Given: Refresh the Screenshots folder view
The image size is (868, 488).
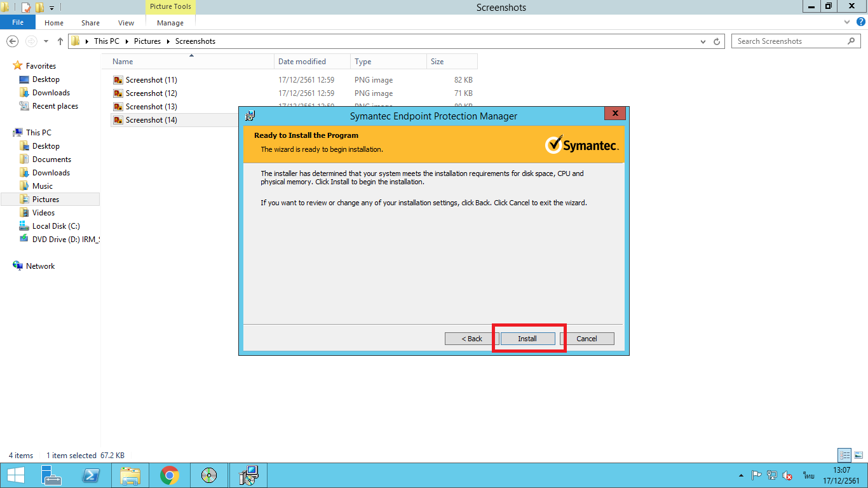Looking at the screenshot, I should click(717, 41).
